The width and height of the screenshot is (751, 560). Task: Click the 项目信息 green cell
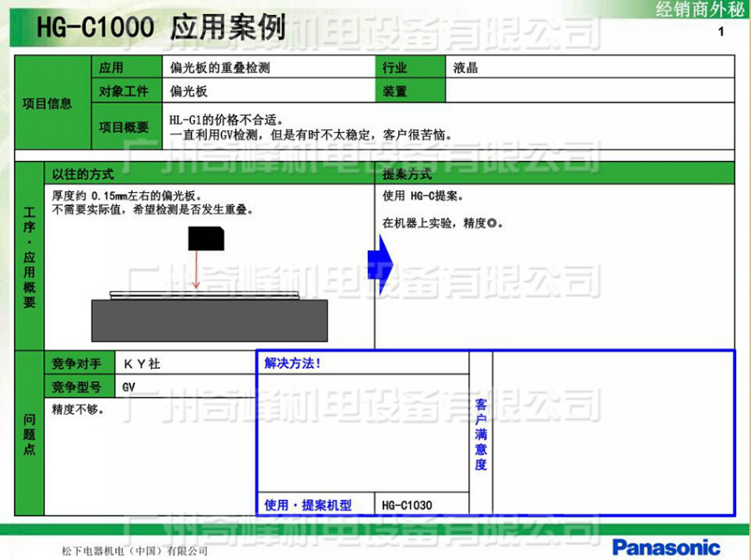47,103
